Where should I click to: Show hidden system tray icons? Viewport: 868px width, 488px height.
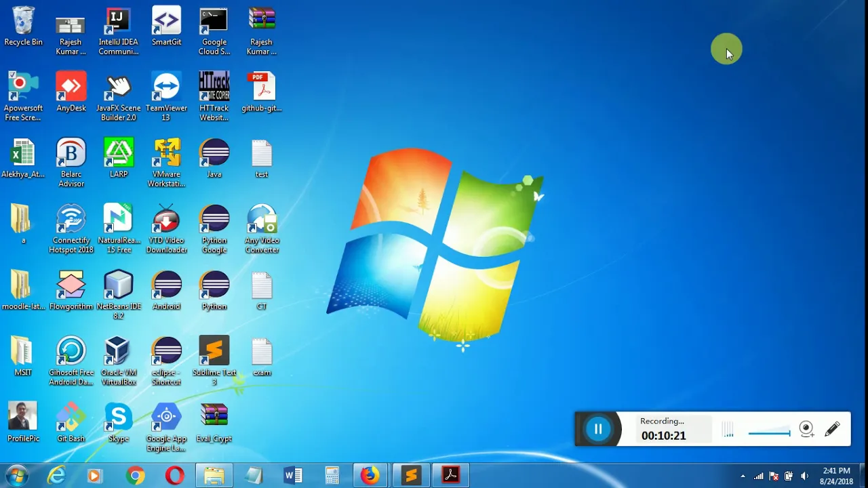[x=743, y=476]
